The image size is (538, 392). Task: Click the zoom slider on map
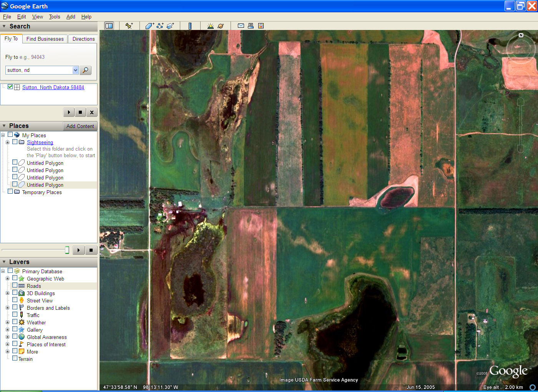point(521,125)
